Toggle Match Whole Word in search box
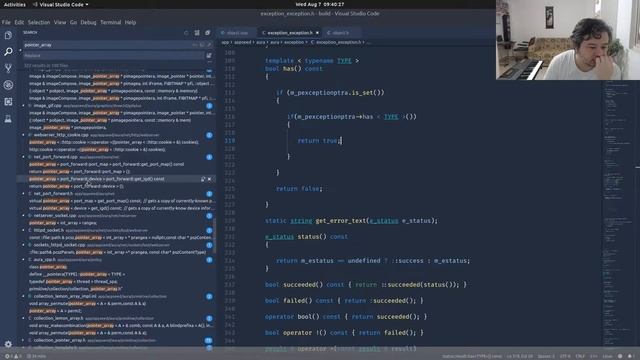640x360 pixels. click(202, 45)
